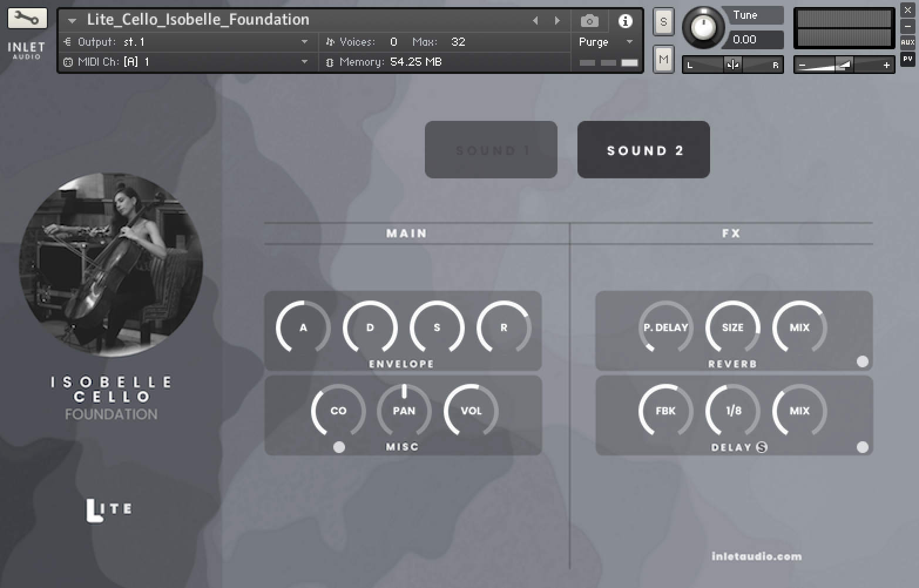
Task: Click the Tune knob
Action: tap(702, 27)
